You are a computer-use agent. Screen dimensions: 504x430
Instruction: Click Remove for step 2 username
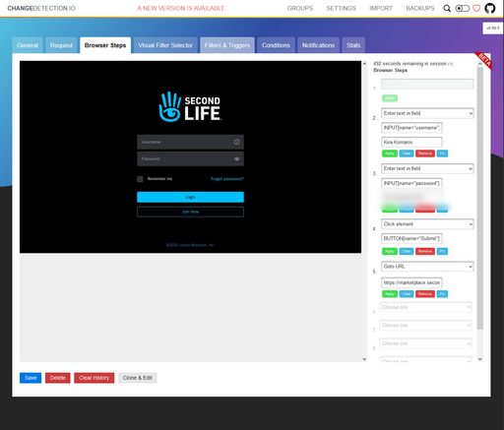point(425,154)
